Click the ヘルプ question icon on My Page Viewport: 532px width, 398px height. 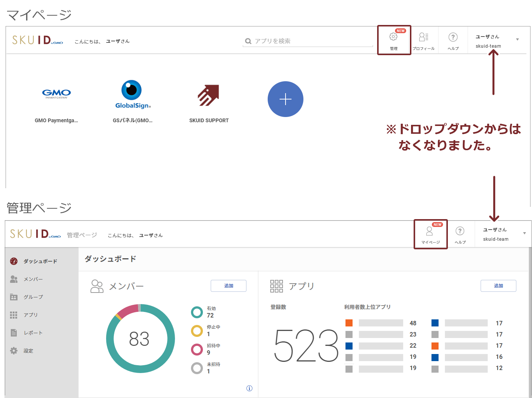453,37
